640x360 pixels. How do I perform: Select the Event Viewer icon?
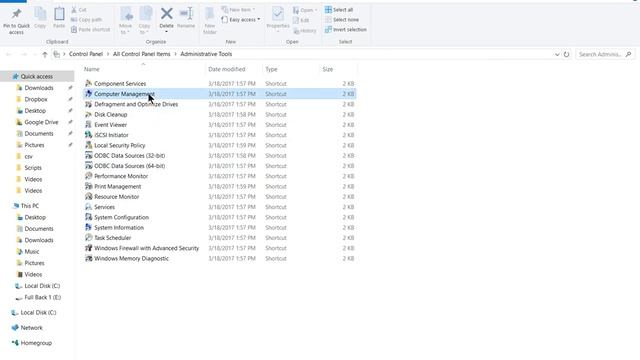(x=89, y=124)
